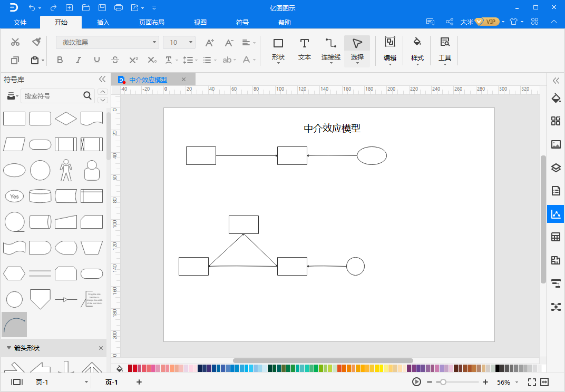Select the curved arc symbol
Image resolution: width=565 pixels, height=392 pixels.
[x=14, y=325]
